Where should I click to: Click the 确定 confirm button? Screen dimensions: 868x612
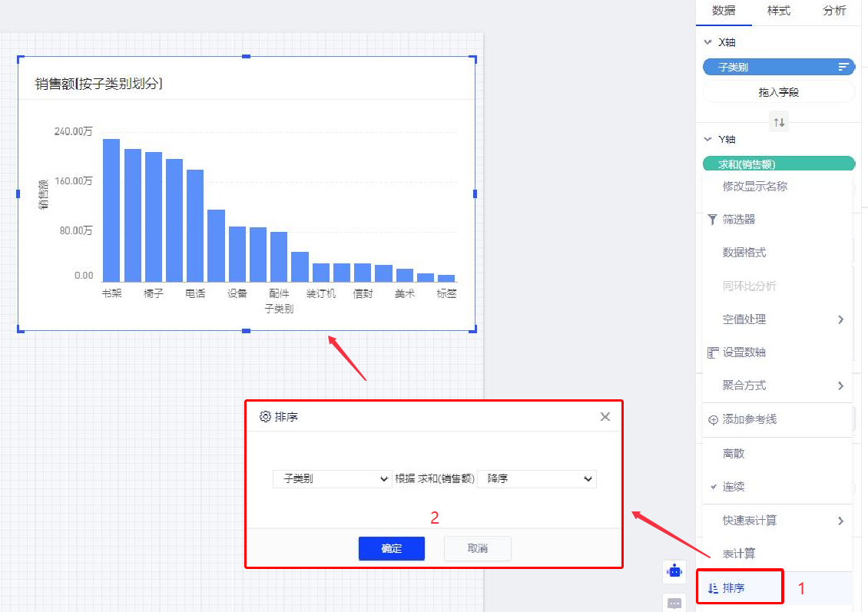[391, 548]
